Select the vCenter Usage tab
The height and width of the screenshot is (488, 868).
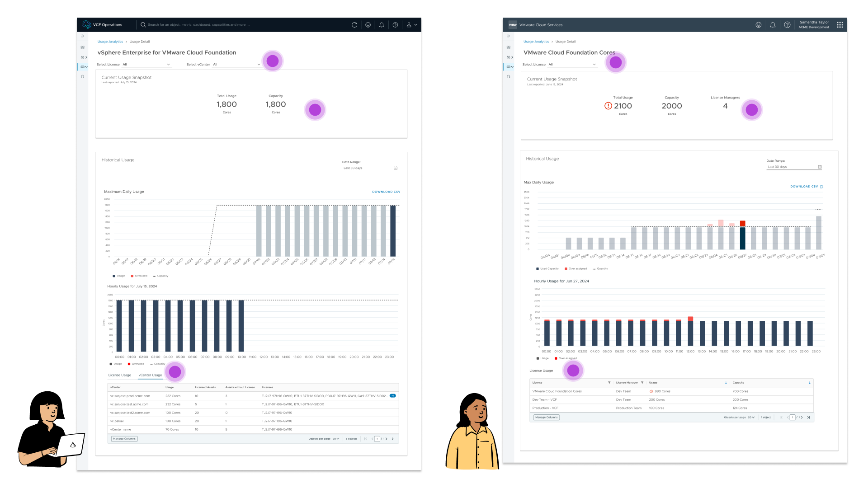click(x=150, y=375)
